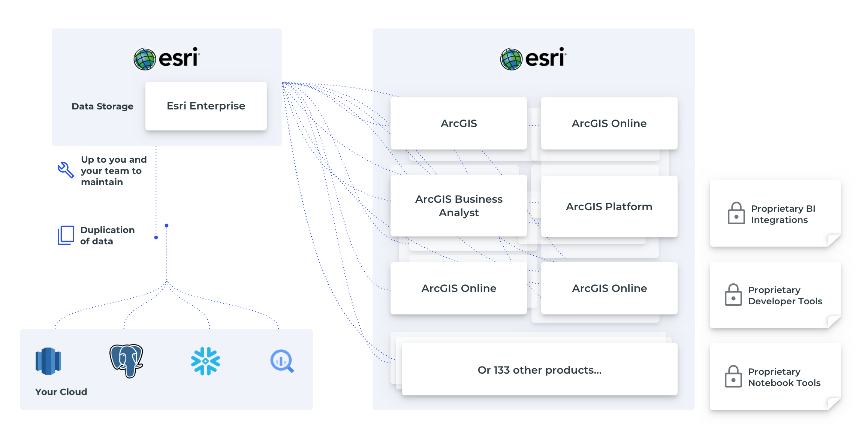Click the duplication of data copy icon
Screen dimensions: 868x431
[x=66, y=235]
